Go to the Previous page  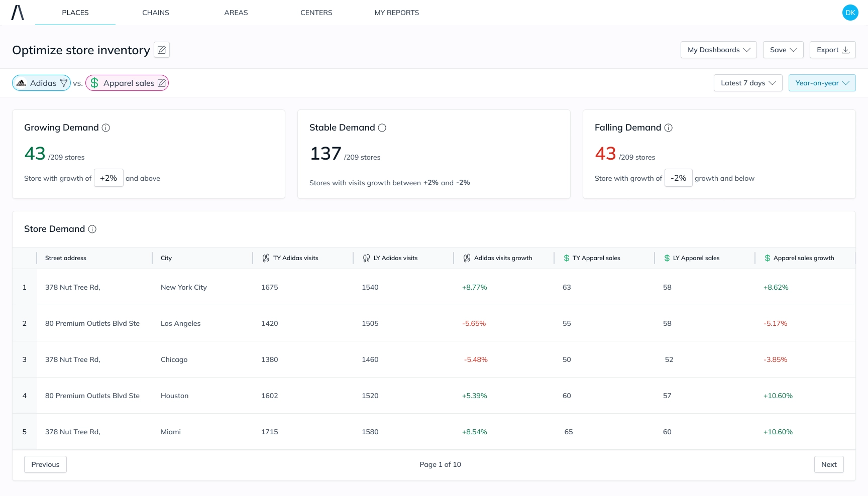point(45,464)
